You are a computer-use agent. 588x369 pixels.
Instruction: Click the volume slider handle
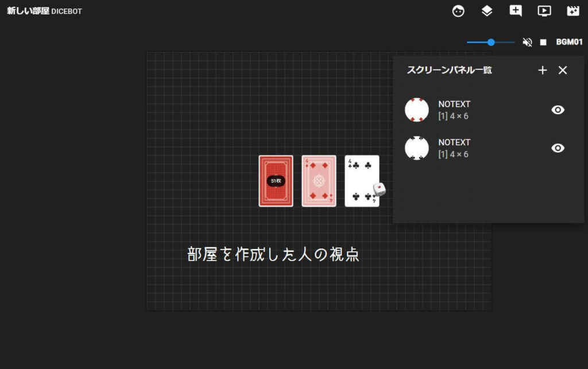tap(491, 42)
